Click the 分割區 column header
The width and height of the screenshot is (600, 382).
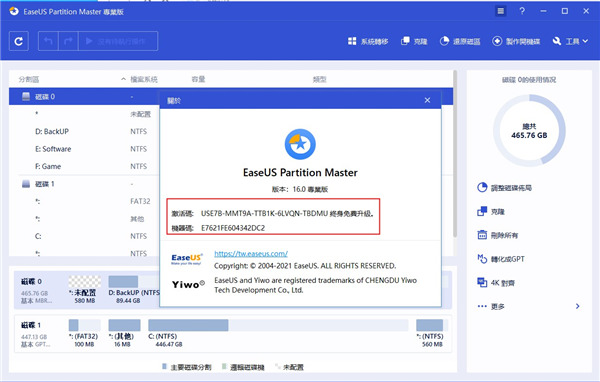[29, 79]
